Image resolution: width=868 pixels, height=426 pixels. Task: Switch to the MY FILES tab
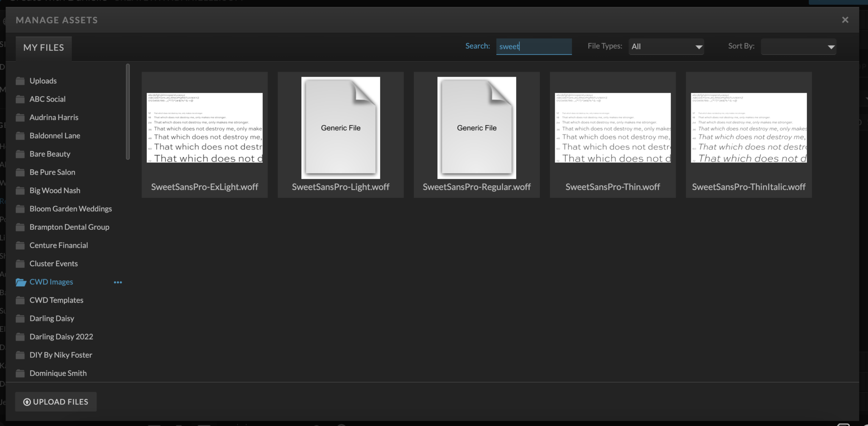click(x=43, y=47)
